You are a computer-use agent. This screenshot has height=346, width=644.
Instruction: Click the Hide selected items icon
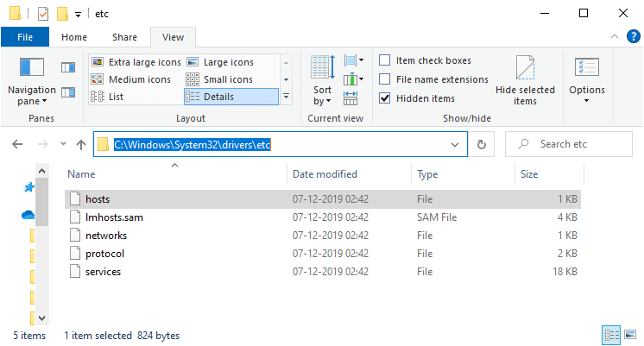(525, 69)
